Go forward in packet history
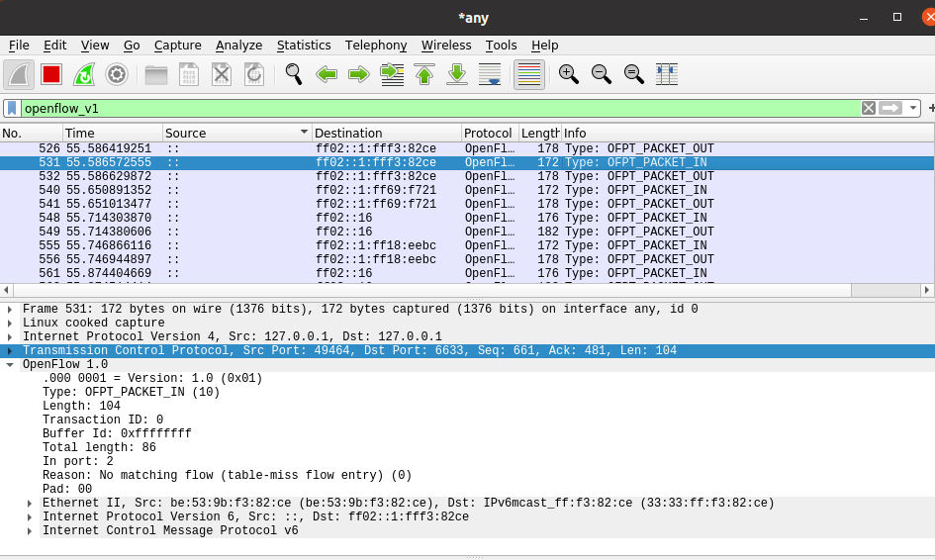 pos(359,74)
